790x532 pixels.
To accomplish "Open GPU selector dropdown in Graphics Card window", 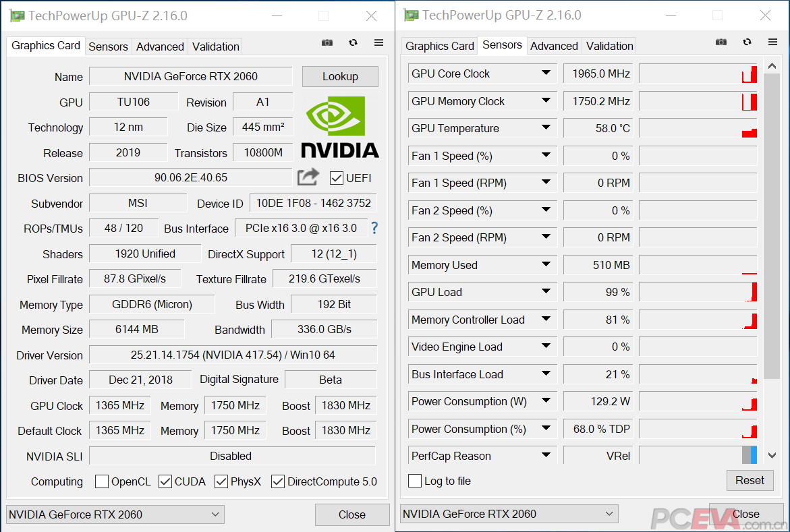I will (115, 514).
